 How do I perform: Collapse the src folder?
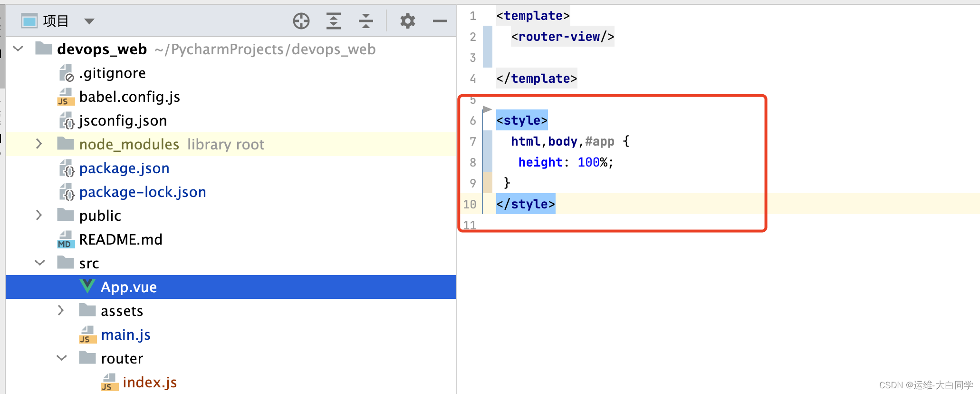click(x=40, y=263)
